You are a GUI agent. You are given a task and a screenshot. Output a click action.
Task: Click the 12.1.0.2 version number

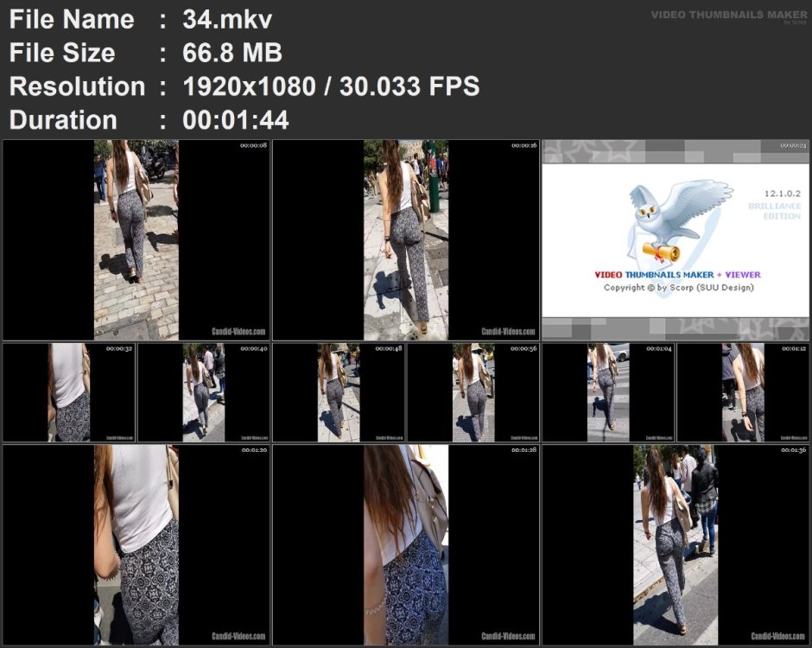click(x=783, y=194)
